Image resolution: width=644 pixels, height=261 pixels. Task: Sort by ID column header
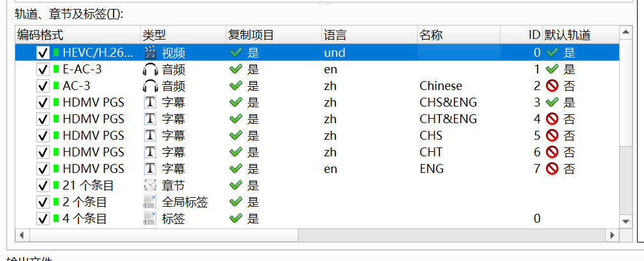(x=522, y=35)
